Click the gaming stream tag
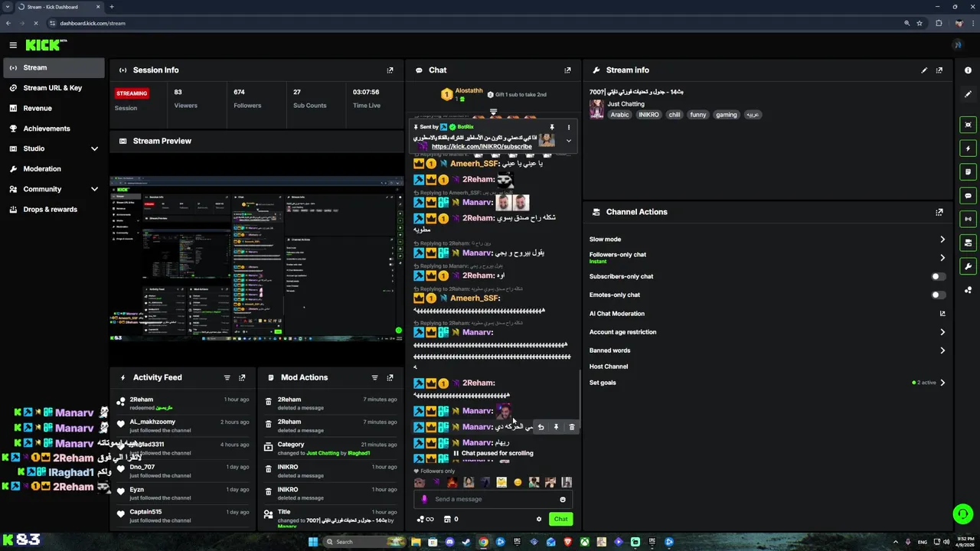 click(727, 115)
